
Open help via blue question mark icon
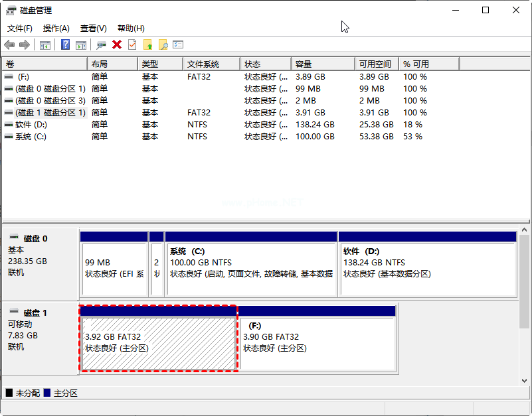[x=66, y=44]
